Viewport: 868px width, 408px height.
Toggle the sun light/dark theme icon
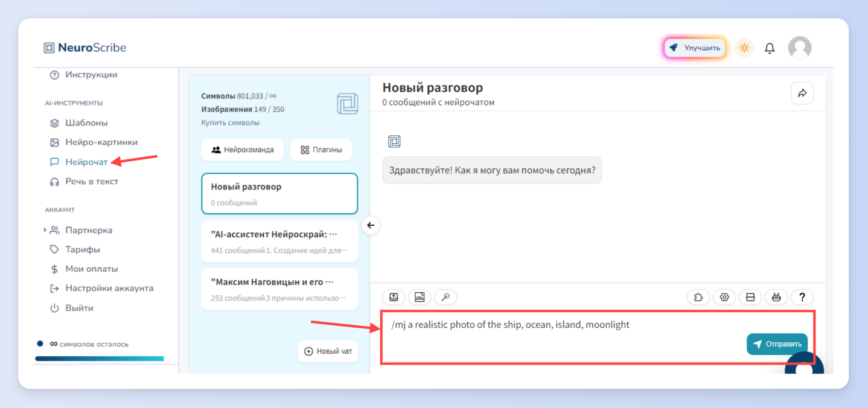click(x=744, y=48)
